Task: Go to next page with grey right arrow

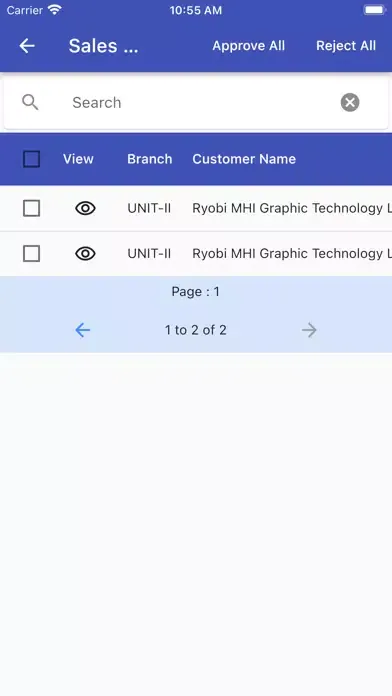Action: click(309, 330)
